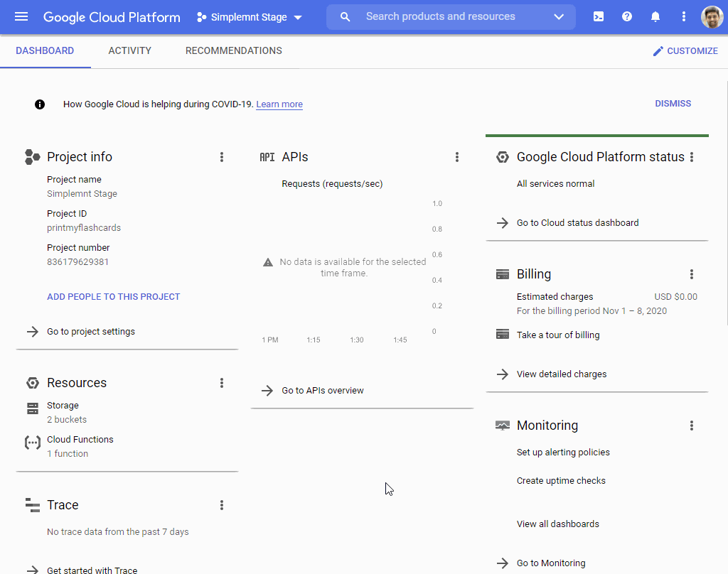Click the Project info hexagons icon
Viewport: 728px width, 574px height.
click(32, 157)
